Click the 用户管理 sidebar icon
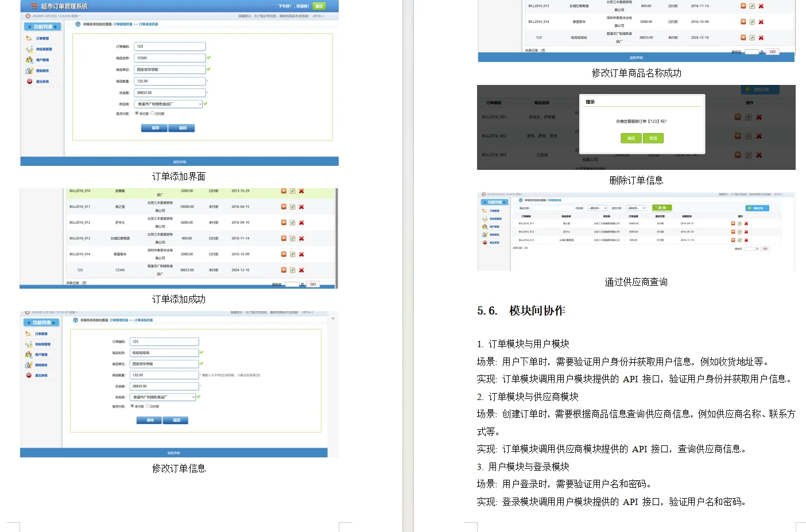The image size is (806, 532). pyautogui.click(x=29, y=60)
